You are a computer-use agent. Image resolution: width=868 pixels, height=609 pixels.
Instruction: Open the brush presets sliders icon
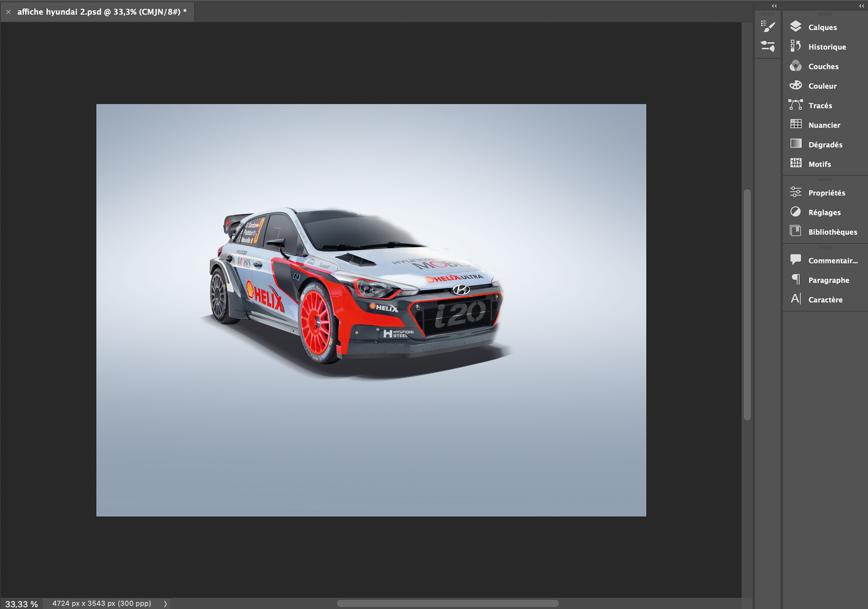click(768, 46)
